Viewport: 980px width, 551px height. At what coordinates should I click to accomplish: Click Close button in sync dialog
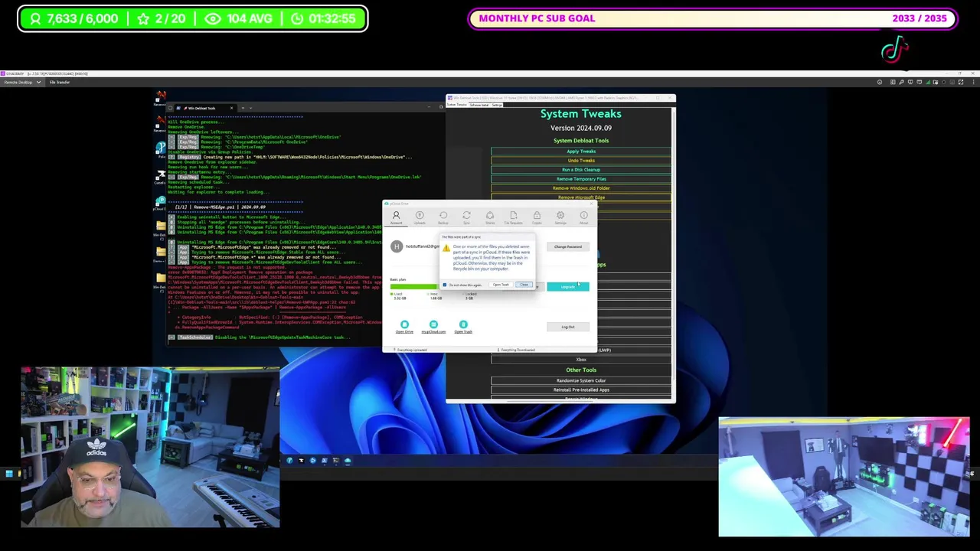(x=524, y=285)
